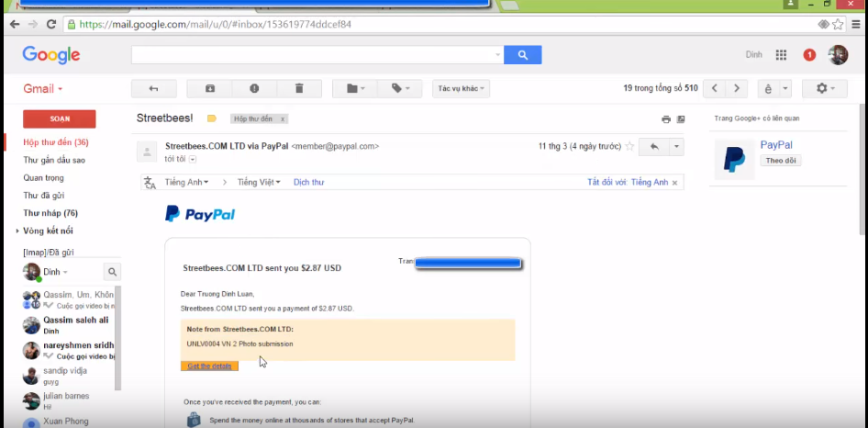Open chat with Qassim saleh ali
The image size is (868, 428).
click(x=68, y=325)
